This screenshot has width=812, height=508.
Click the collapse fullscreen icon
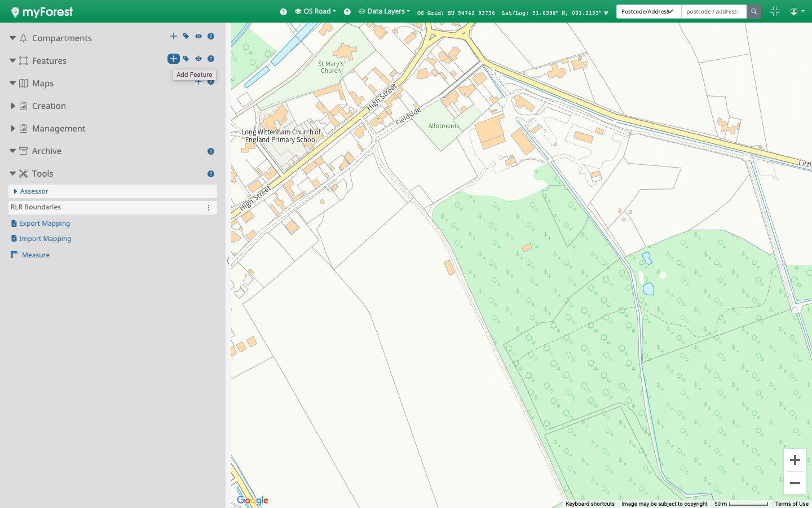(x=775, y=11)
